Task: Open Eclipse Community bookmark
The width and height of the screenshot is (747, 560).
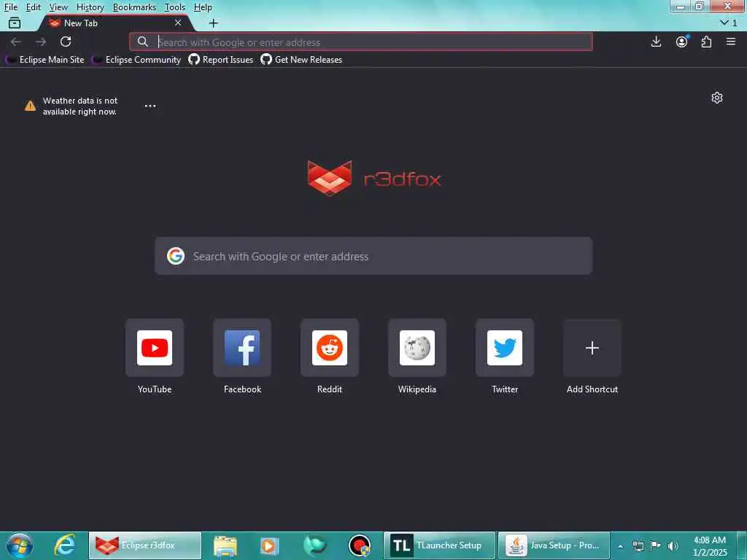Action: (x=136, y=60)
